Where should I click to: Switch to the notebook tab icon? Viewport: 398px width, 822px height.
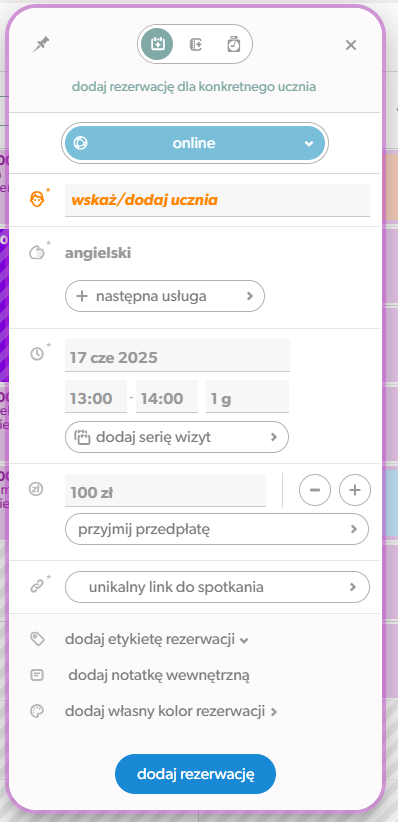pyautogui.click(x=196, y=45)
